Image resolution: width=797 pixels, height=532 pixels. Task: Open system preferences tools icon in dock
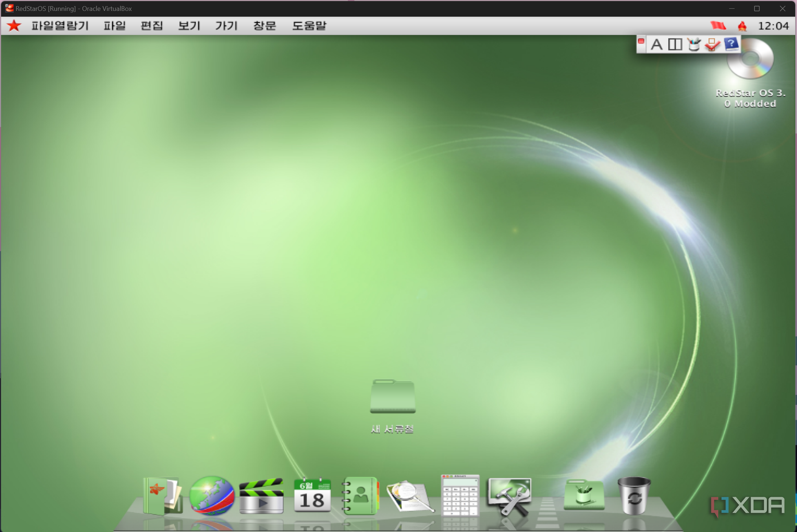(510, 496)
